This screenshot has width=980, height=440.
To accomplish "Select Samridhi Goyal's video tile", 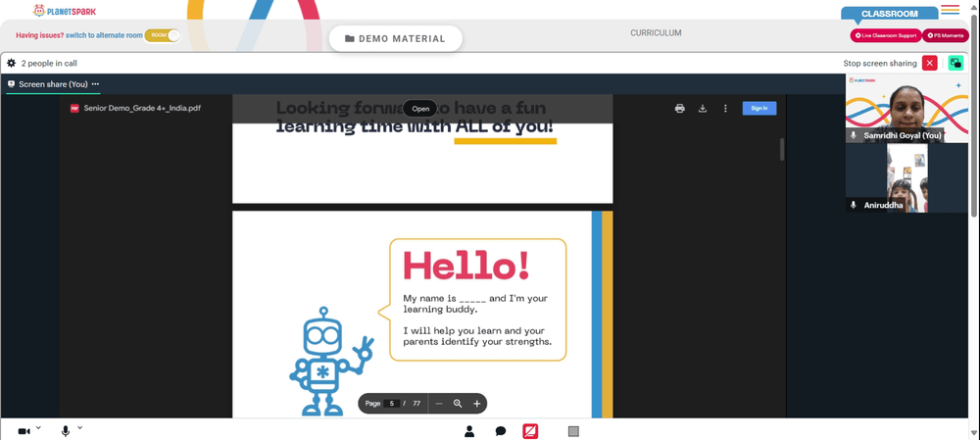I will (906, 108).
